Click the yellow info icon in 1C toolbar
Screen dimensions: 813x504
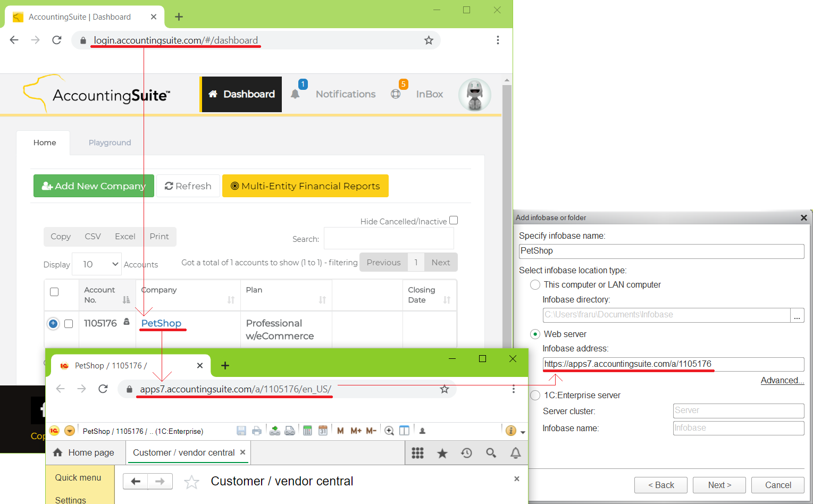coord(511,431)
